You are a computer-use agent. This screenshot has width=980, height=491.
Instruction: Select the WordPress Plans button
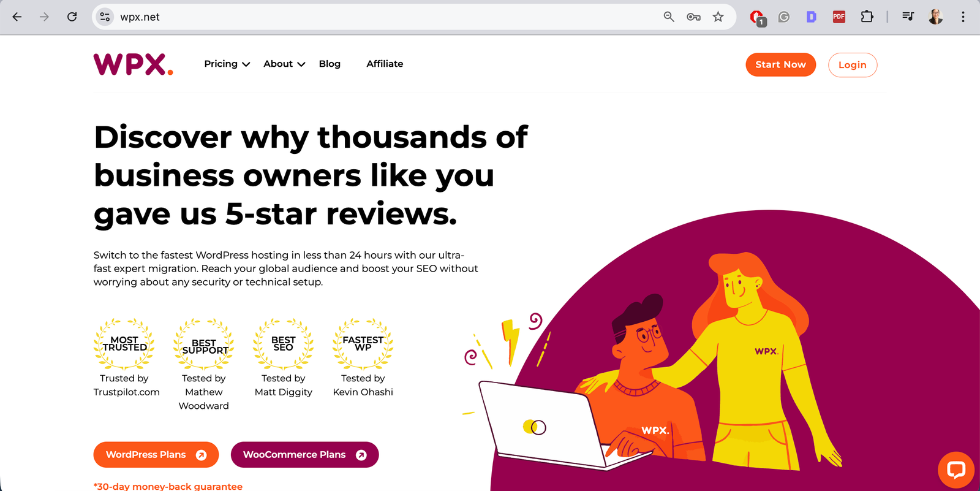click(x=156, y=455)
